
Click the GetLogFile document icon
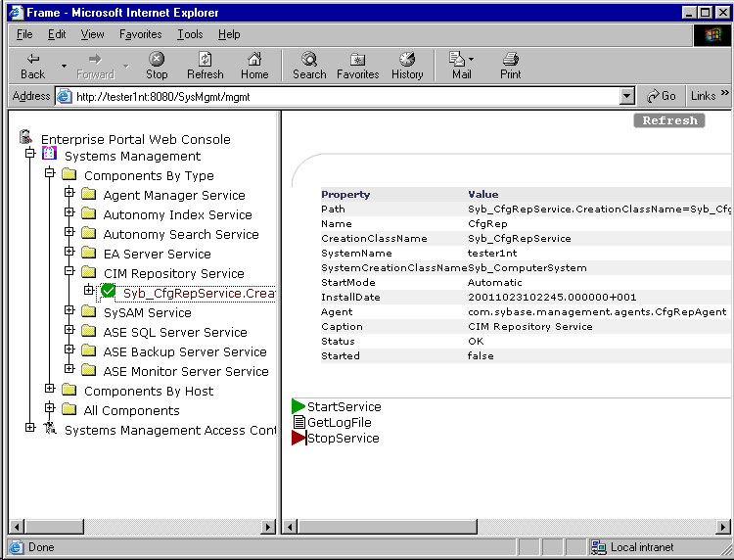coord(299,422)
